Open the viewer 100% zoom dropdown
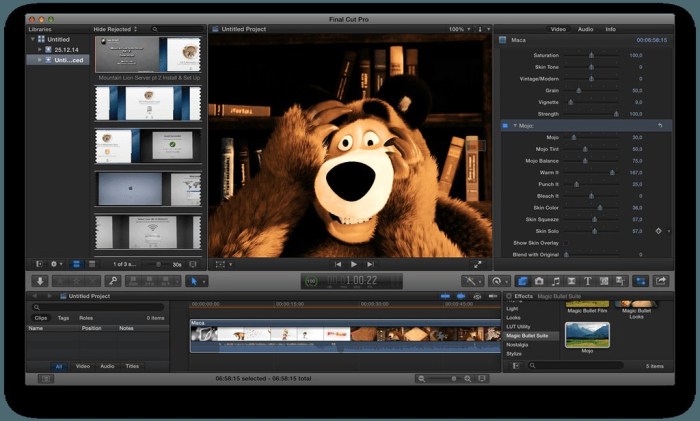 [459, 29]
